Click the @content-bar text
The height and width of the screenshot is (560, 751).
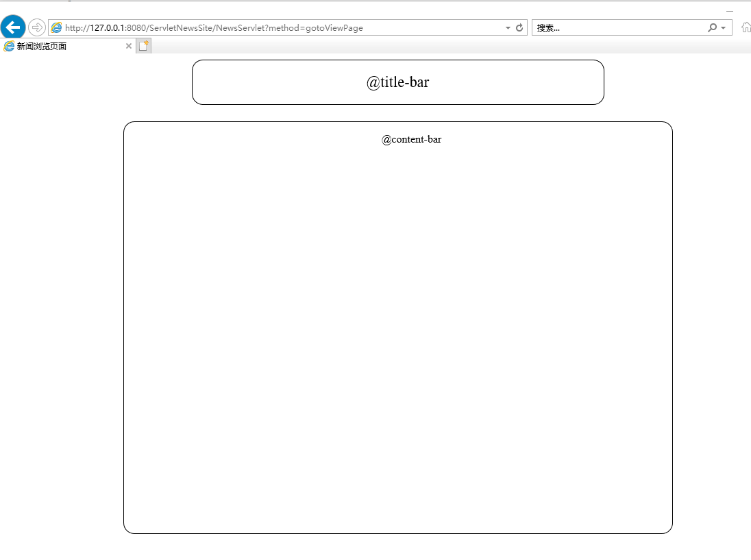[x=411, y=139]
